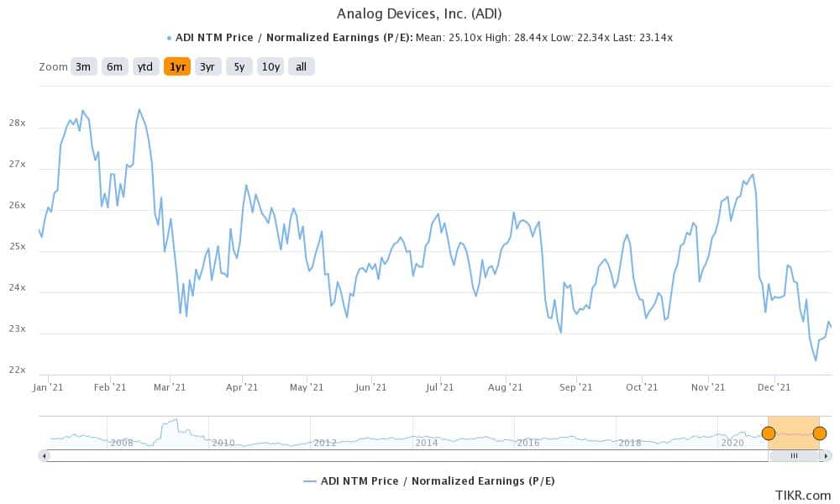840x504 pixels.
Task: Click 2010 in the navigator timeline
Action: 223,443
